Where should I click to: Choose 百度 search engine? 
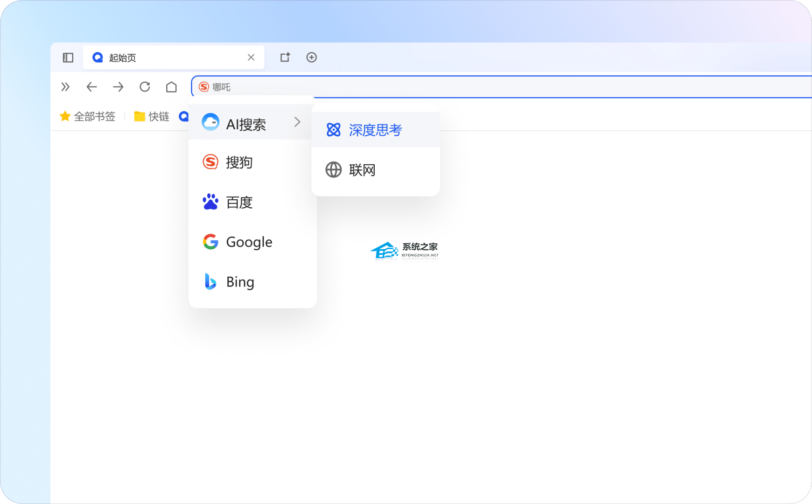(252, 202)
